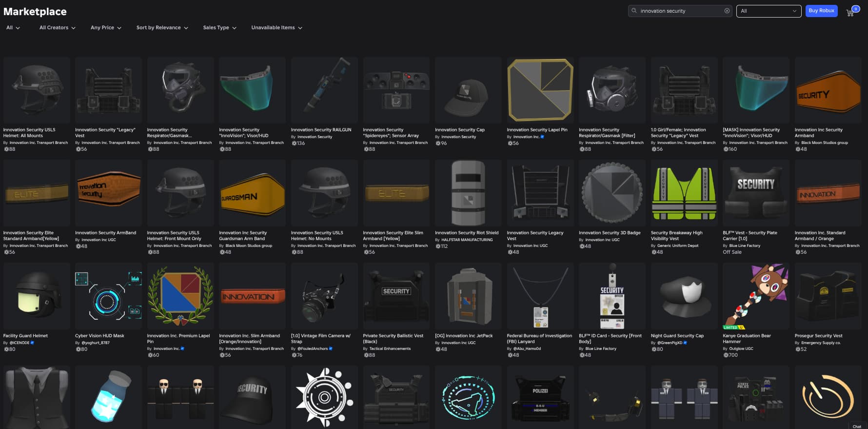Open the [MASK] Innovation Security "InnoVision" title
The height and width of the screenshot is (429, 868).
coord(751,133)
